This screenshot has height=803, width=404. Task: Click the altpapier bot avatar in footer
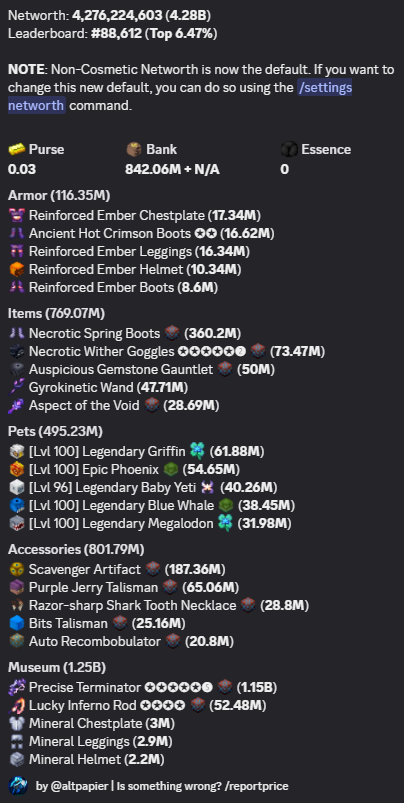click(x=18, y=786)
